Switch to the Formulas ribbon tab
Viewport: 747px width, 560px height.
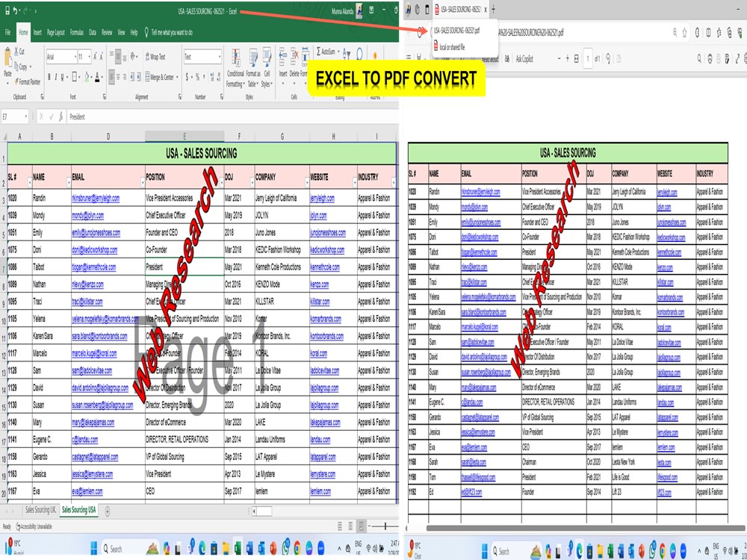coord(77,32)
